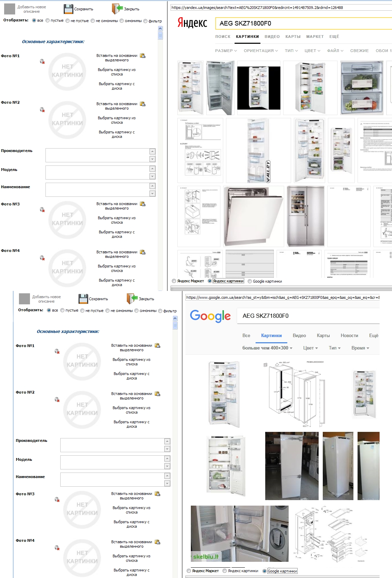
Task: Click paste icon for Фото №3 in the Yandex-side form
Action: [143, 204]
